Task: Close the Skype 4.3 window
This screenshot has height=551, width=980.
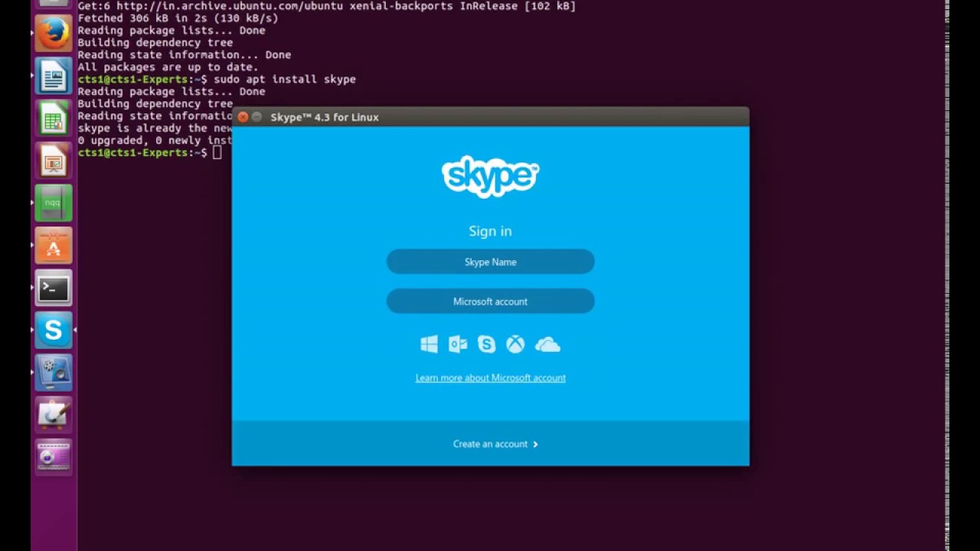Action: click(x=243, y=117)
